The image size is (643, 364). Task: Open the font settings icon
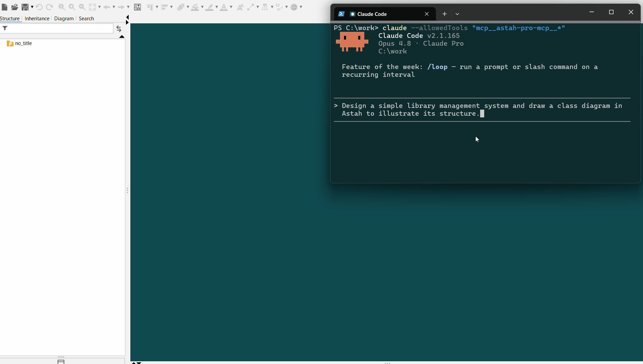(240, 7)
